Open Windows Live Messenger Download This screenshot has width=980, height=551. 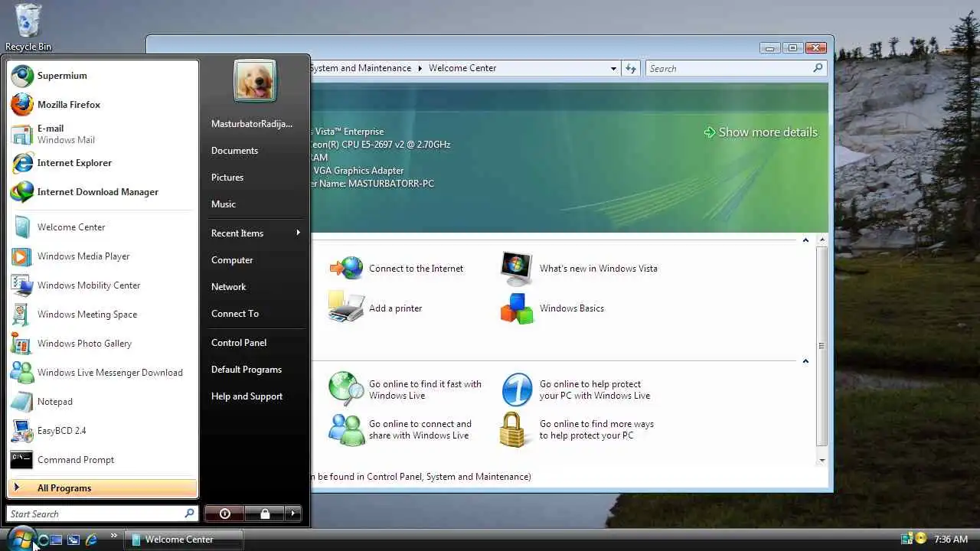pyautogui.click(x=102, y=373)
